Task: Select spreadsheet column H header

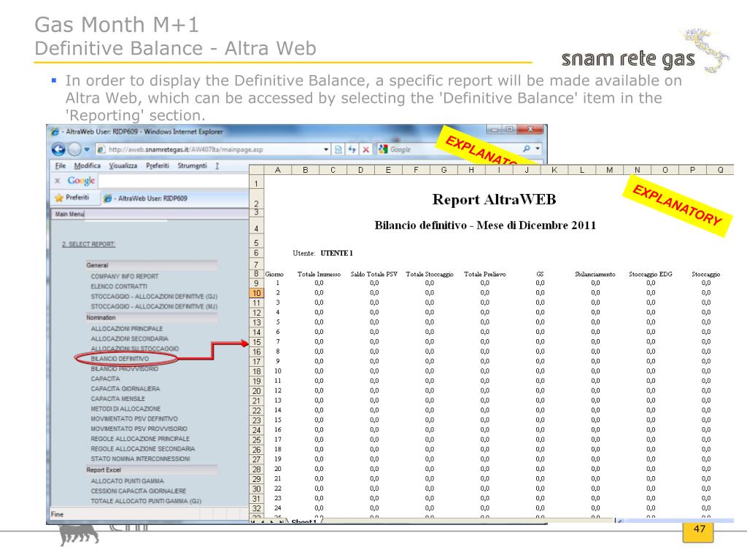Action: [x=471, y=170]
